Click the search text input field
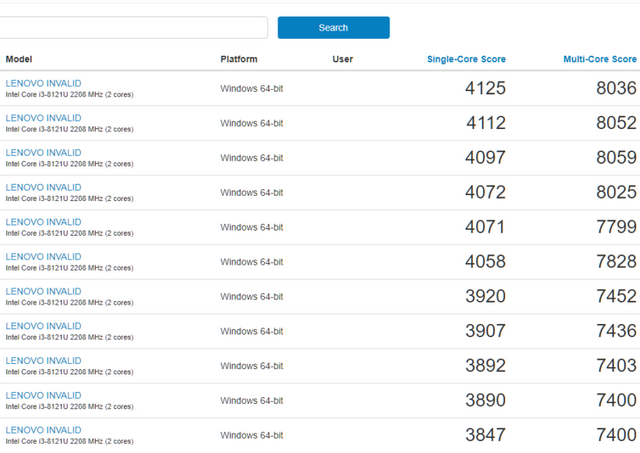This screenshot has width=640, height=453. point(133,28)
